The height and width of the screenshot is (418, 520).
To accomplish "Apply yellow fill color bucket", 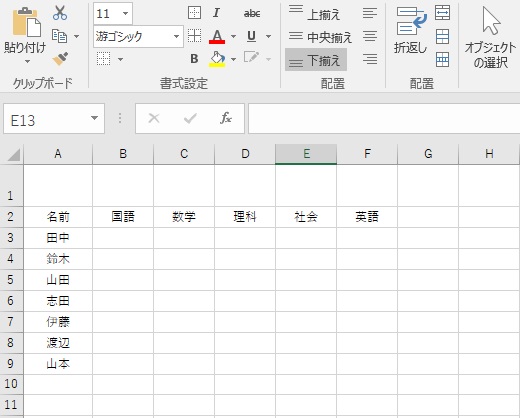I will point(217,59).
